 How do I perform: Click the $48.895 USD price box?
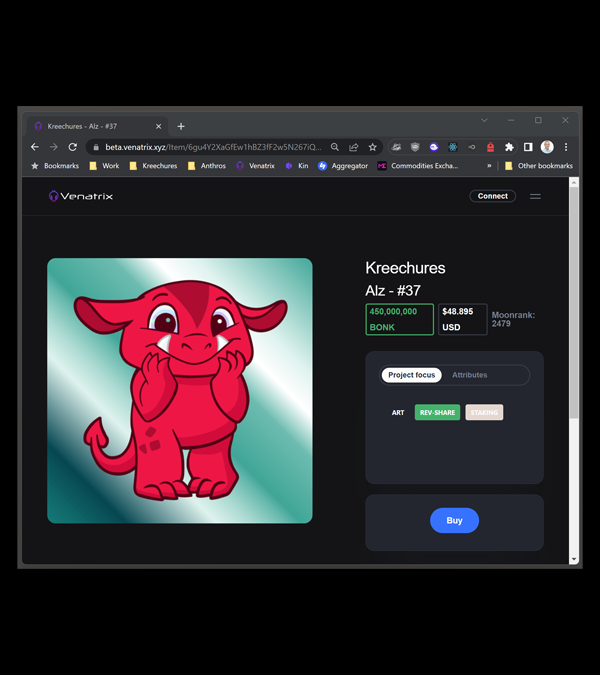(x=463, y=319)
